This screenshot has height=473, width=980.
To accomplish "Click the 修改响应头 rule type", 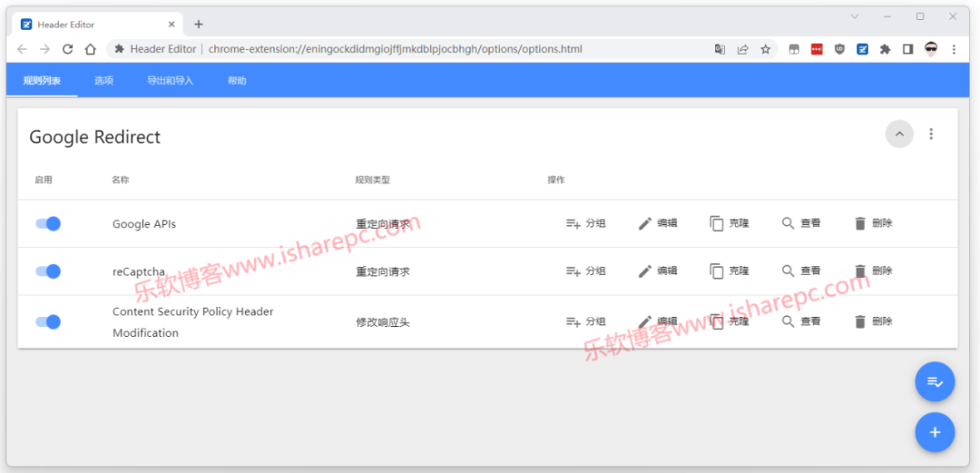I will tap(383, 323).
